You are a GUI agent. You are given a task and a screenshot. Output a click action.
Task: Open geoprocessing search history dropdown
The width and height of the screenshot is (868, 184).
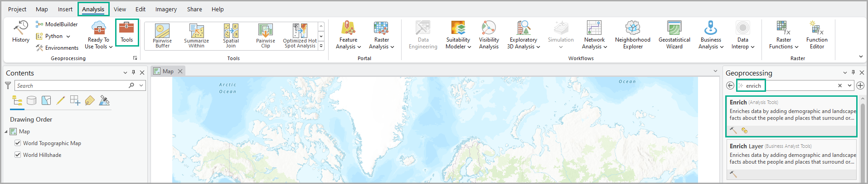(849, 85)
